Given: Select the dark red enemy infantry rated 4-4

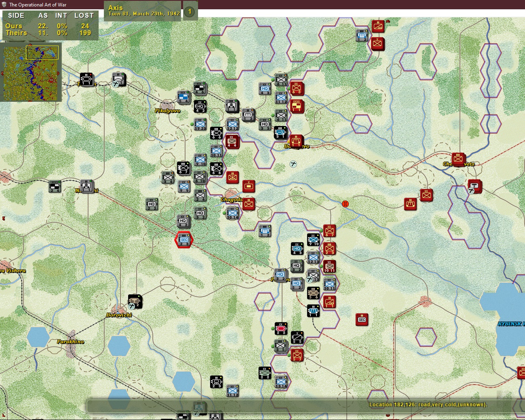Looking at the screenshot, I should coord(232,142).
